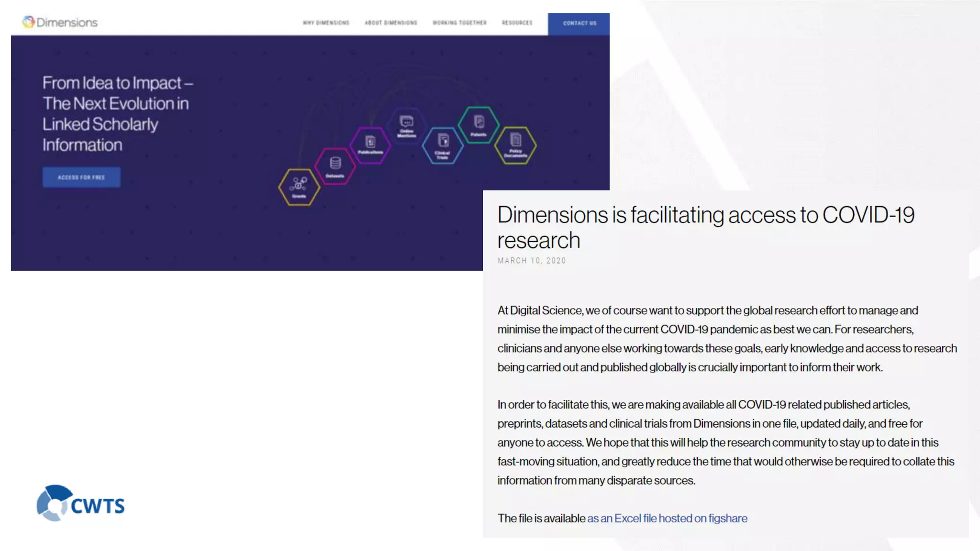Click the Clinical Trials hexagon icon

(x=443, y=145)
